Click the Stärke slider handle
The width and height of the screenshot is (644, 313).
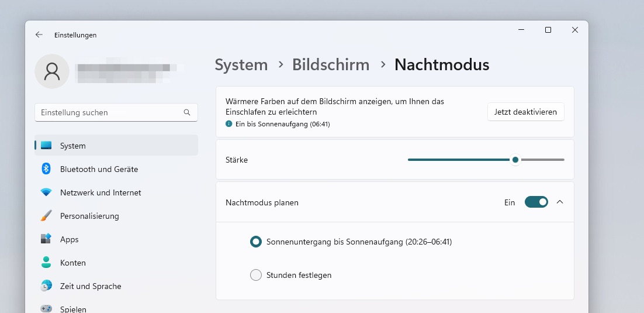515,160
